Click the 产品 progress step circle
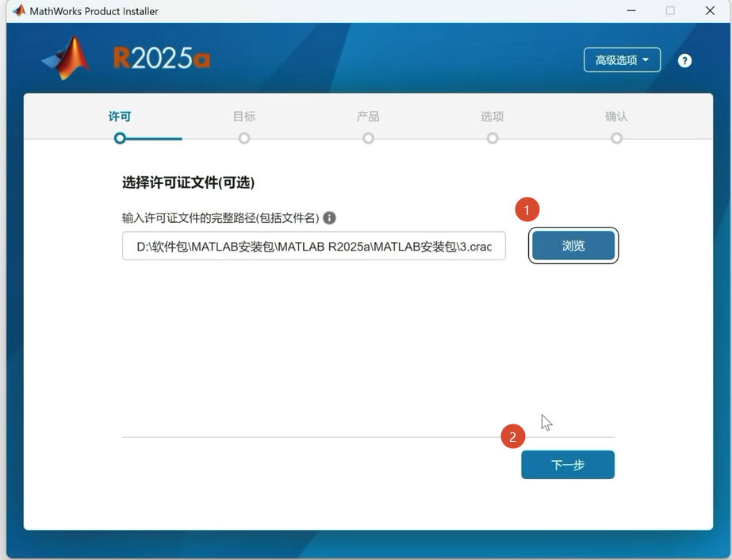Image resolution: width=732 pixels, height=560 pixels. (368, 138)
